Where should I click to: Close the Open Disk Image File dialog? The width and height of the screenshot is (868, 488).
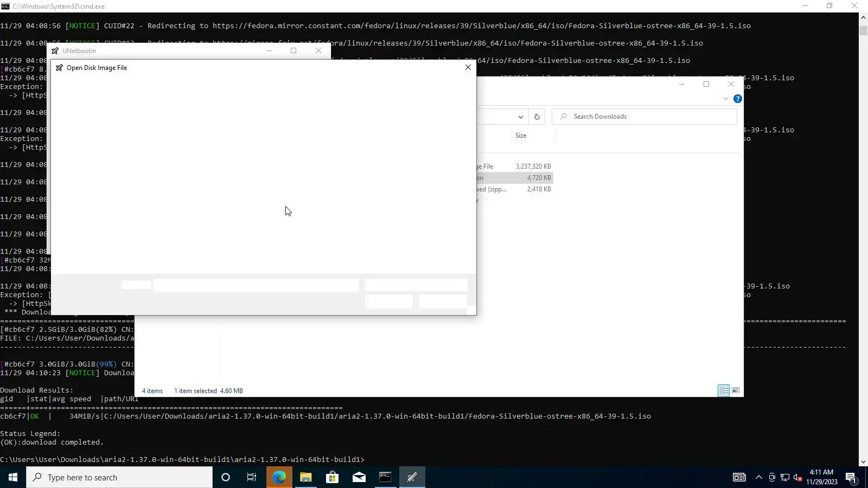468,67
